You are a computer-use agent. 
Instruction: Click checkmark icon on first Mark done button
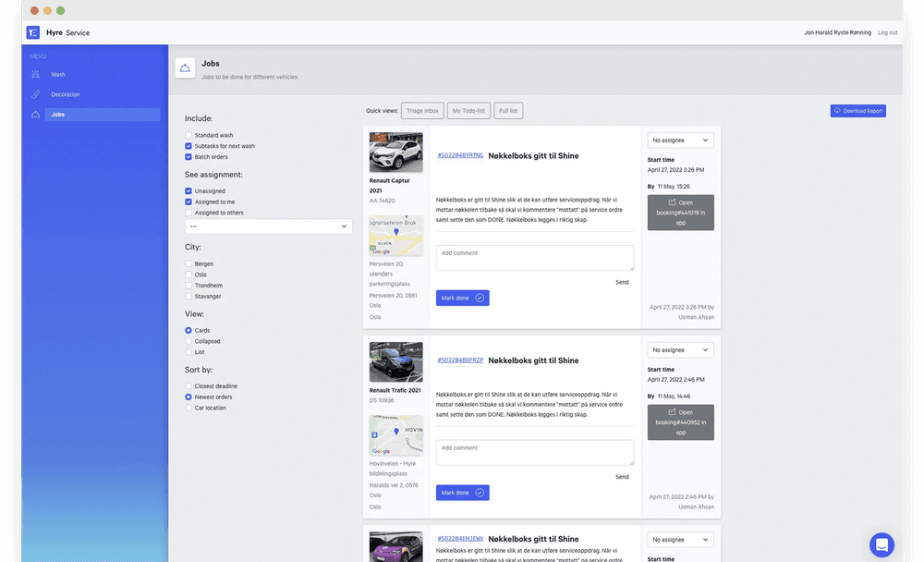(480, 298)
